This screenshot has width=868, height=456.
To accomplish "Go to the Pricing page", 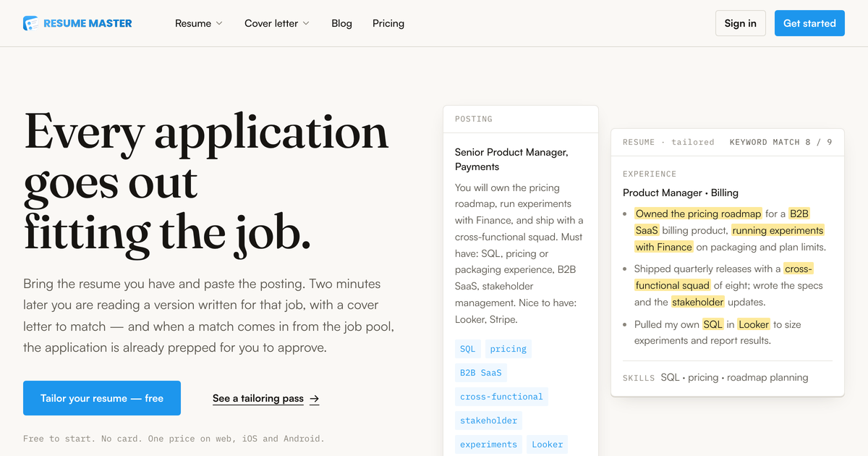I will [388, 23].
